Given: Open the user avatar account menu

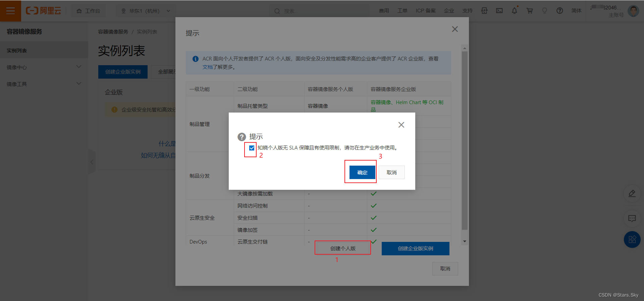Looking at the screenshot, I should coord(633,11).
